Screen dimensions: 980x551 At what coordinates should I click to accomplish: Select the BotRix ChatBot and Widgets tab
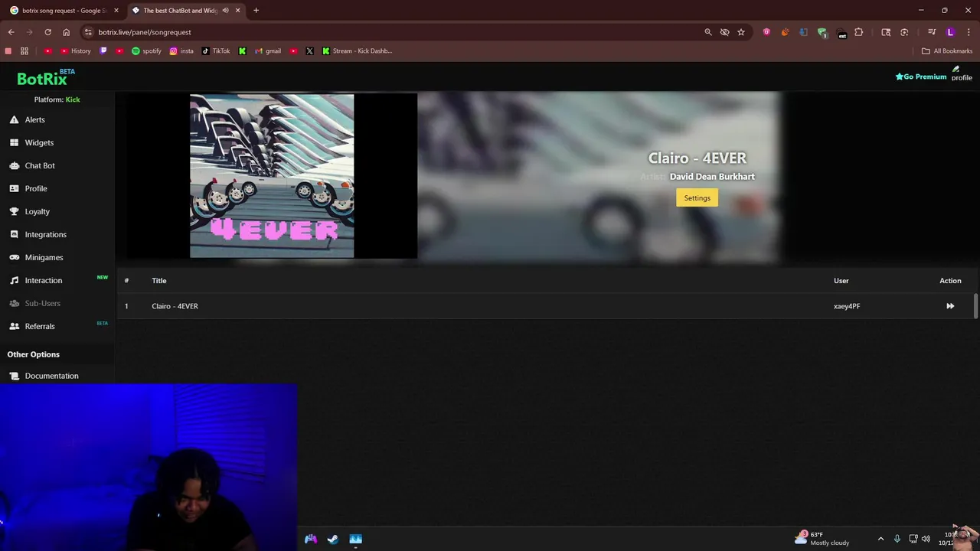(x=180, y=11)
